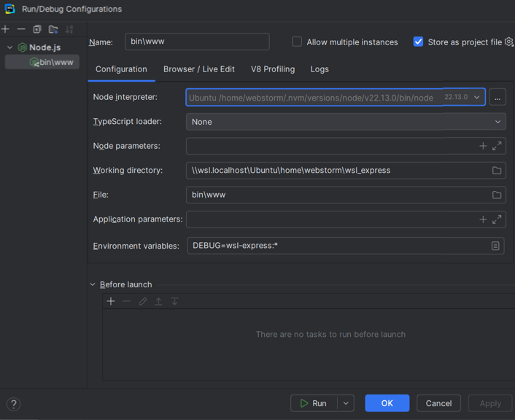Select the bin\www configuration in the tree
The width and height of the screenshot is (515, 420).
[42, 62]
